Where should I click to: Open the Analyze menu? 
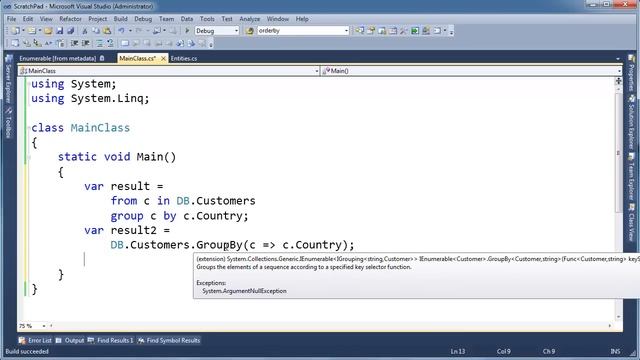click(x=249, y=19)
